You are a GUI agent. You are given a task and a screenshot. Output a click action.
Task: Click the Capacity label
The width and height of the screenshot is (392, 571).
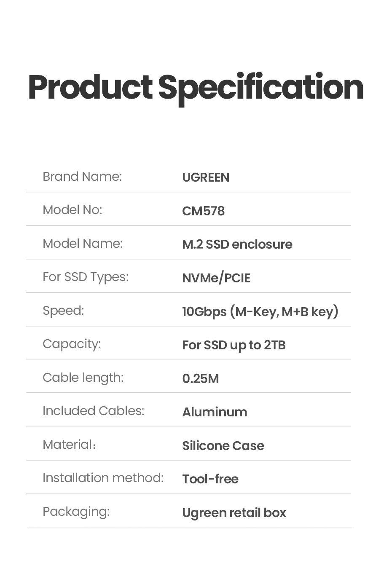pos(72,344)
